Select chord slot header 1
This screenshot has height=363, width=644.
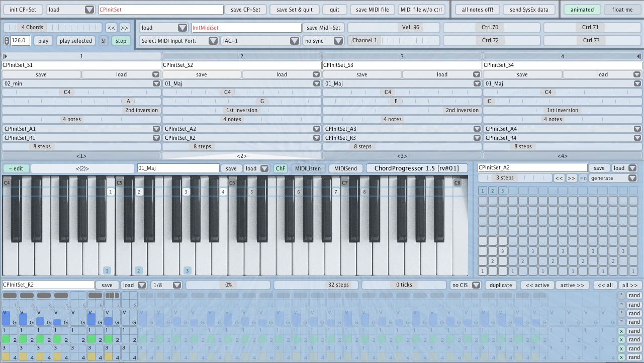[81, 56]
